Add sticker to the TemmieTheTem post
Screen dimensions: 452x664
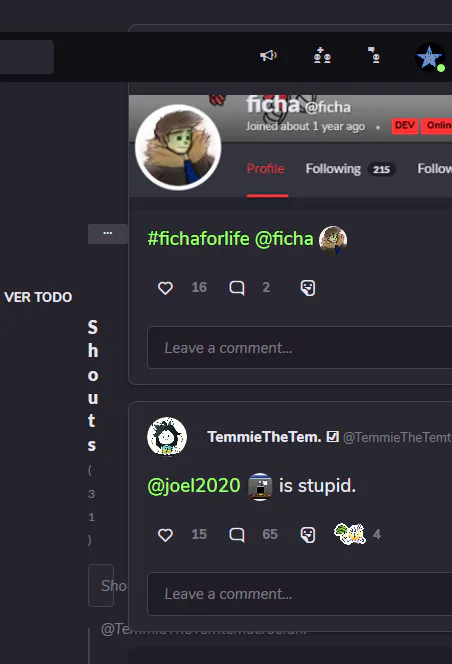click(308, 535)
